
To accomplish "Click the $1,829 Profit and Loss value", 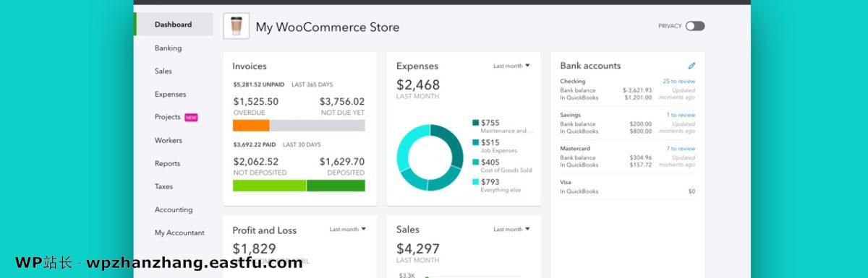I will tap(254, 249).
